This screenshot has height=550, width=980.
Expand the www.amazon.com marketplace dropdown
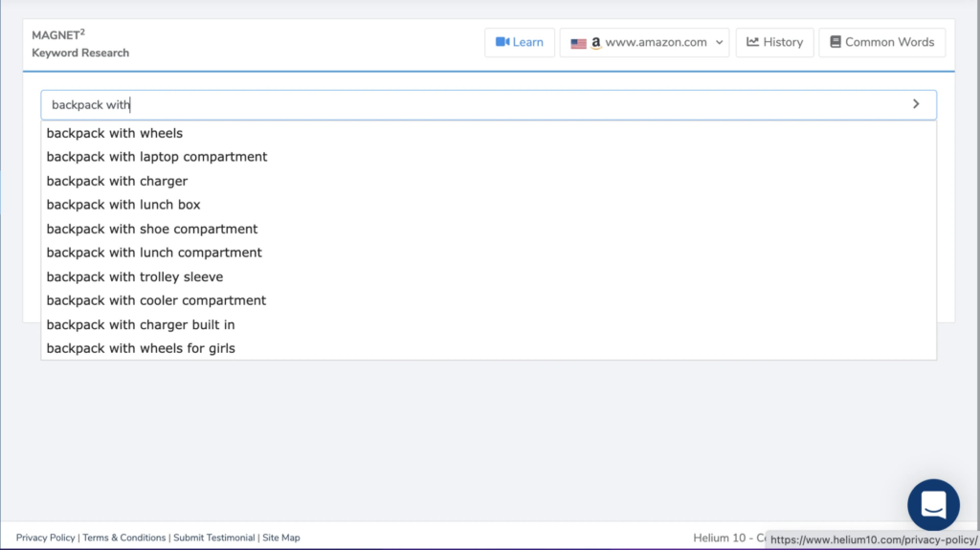644,42
